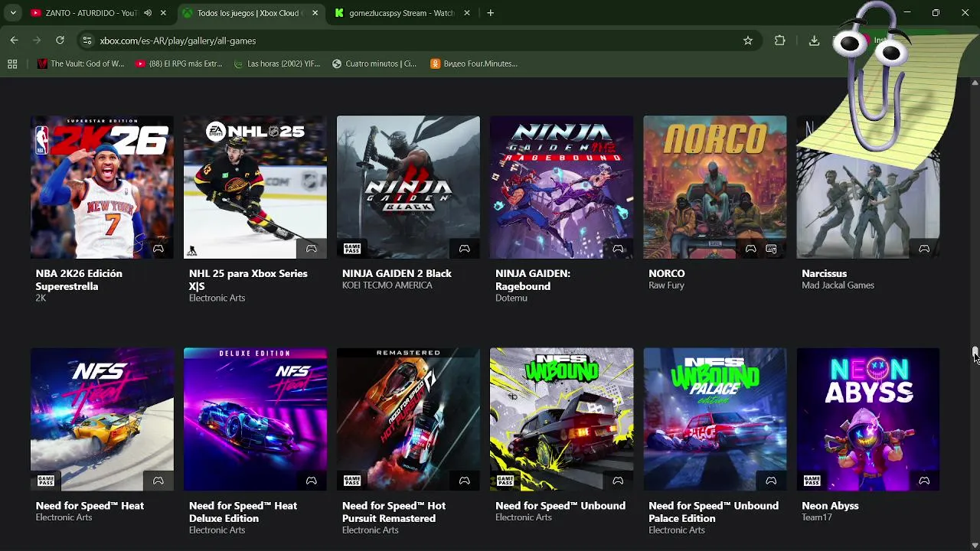Screen dimensions: 980x551
Task: Switch to the ZANTO - ATURDIDO YouTube tab
Action: [x=90, y=13]
